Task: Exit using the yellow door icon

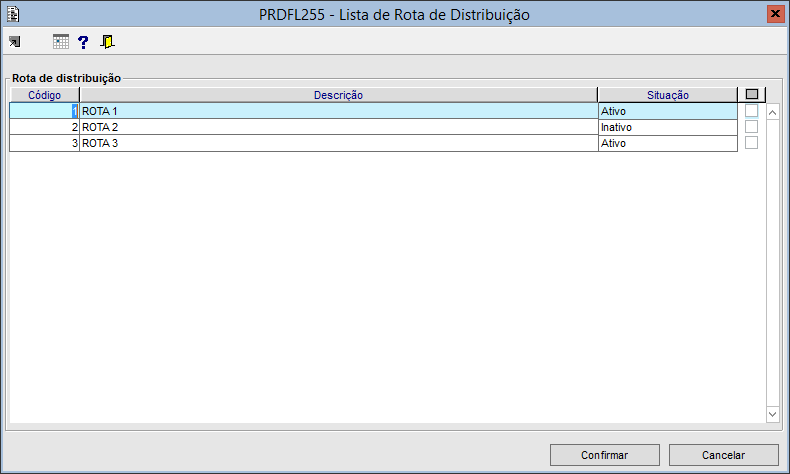Action: (x=107, y=42)
